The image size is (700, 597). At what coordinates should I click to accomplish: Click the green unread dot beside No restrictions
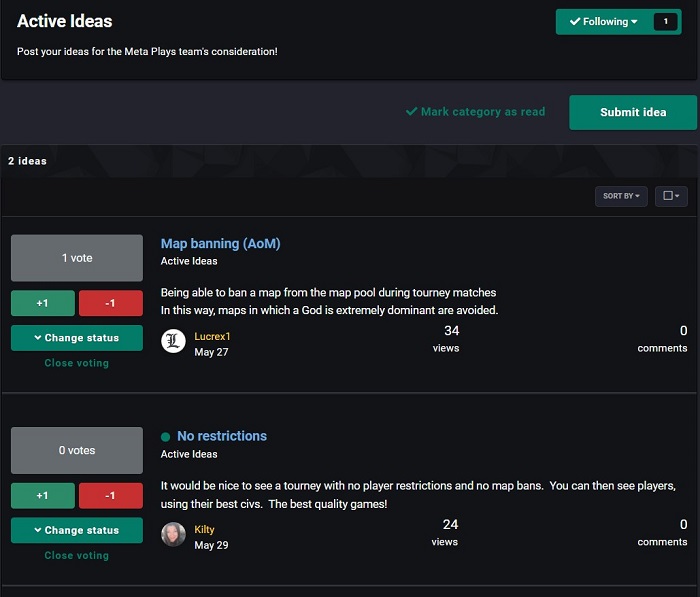(x=166, y=436)
